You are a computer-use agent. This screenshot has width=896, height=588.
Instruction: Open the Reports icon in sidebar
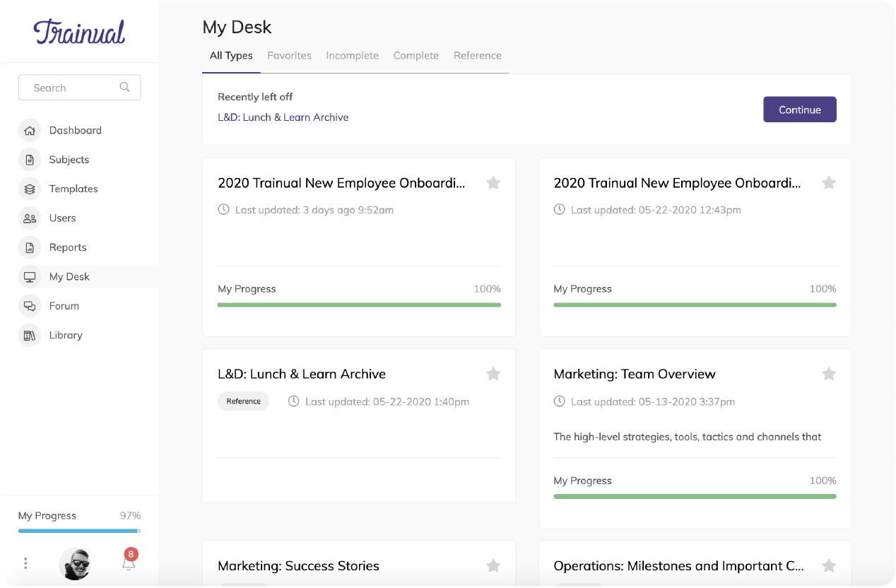pos(30,248)
